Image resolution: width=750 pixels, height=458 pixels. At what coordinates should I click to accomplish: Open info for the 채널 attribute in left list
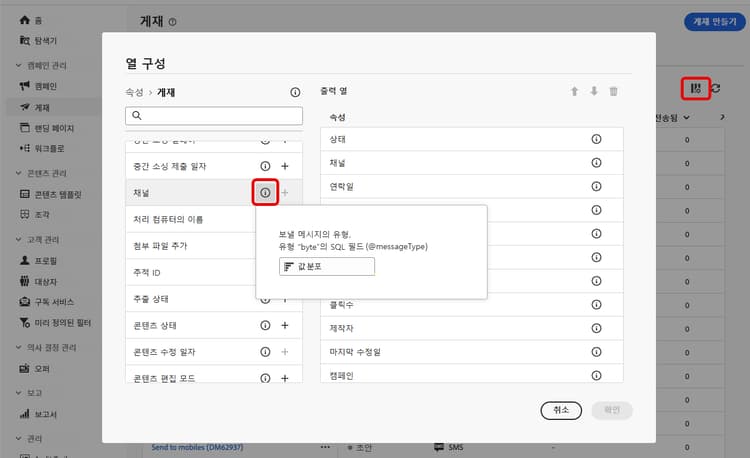(x=265, y=193)
